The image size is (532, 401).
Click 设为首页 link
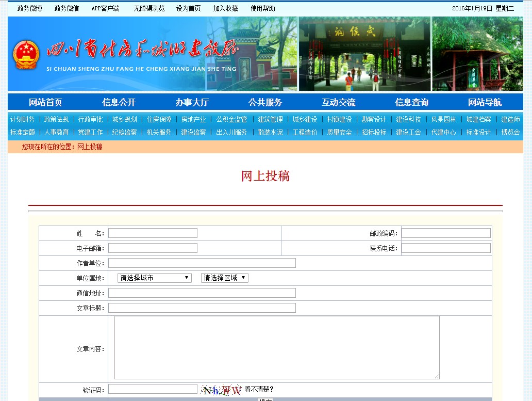click(188, 8)
